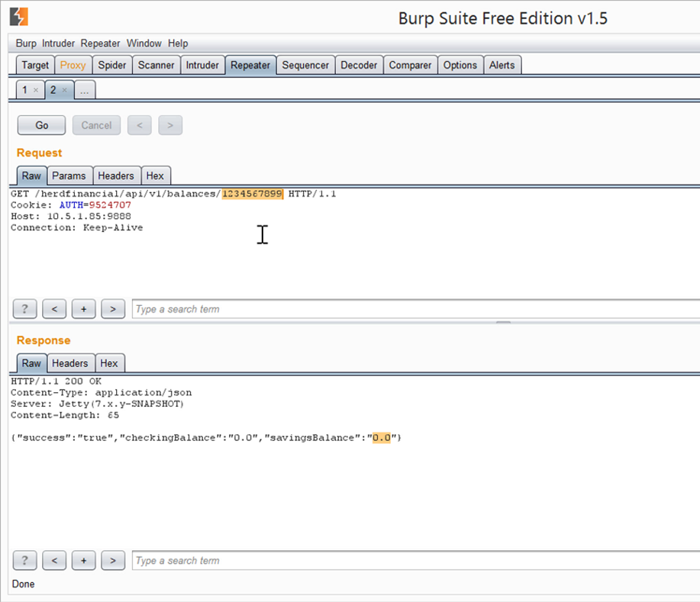
Task: Switch to the Target tab
Action: pos(35,65)
